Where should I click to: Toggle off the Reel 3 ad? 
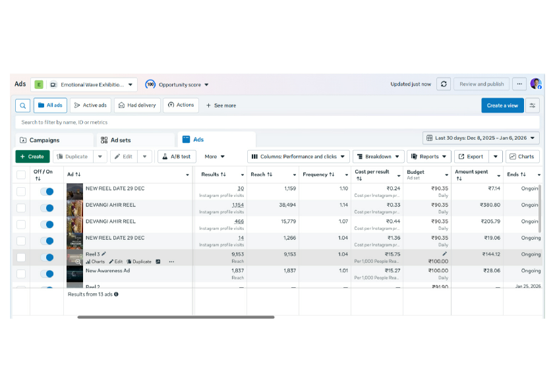coord(47,257)
